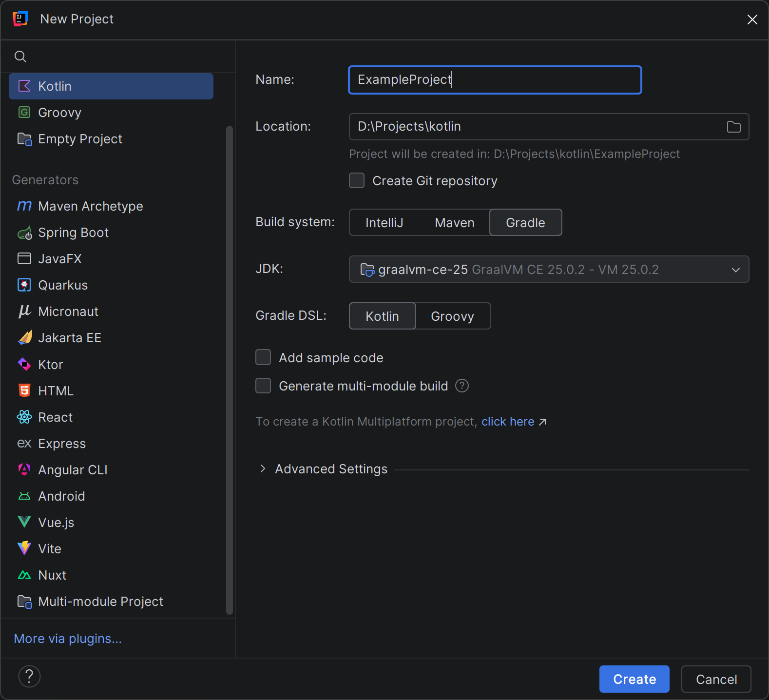Screen dimensions: 769x700
Task: Select the Jakarta EE generator icon
Action: (x=24, y=338)
